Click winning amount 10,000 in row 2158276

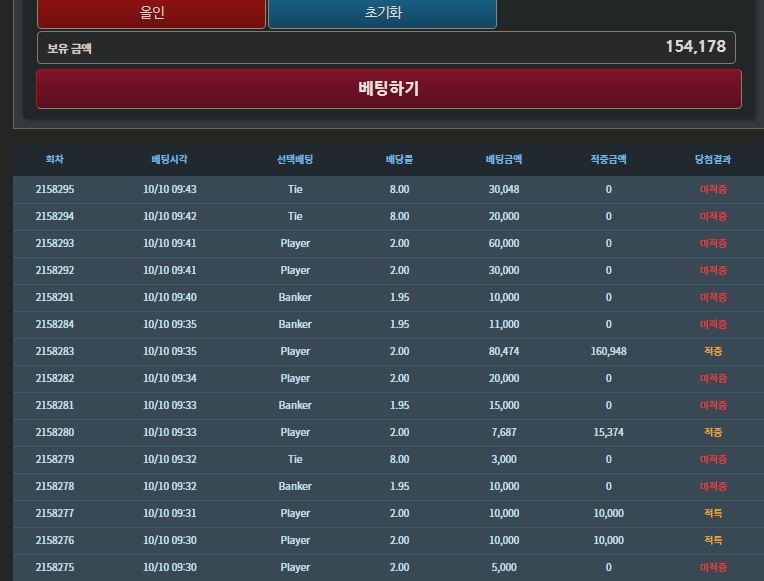point(609,541)
